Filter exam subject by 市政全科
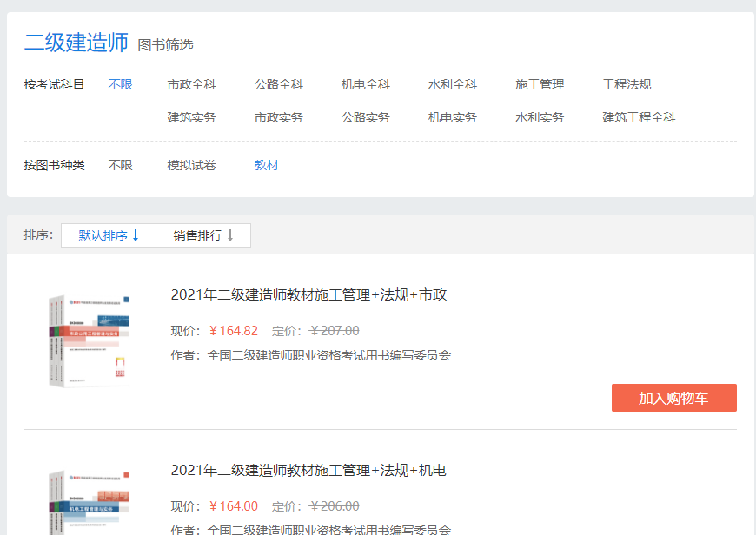Screen dimensions: 756x535 pyautogui.click(x=191, y=84)
